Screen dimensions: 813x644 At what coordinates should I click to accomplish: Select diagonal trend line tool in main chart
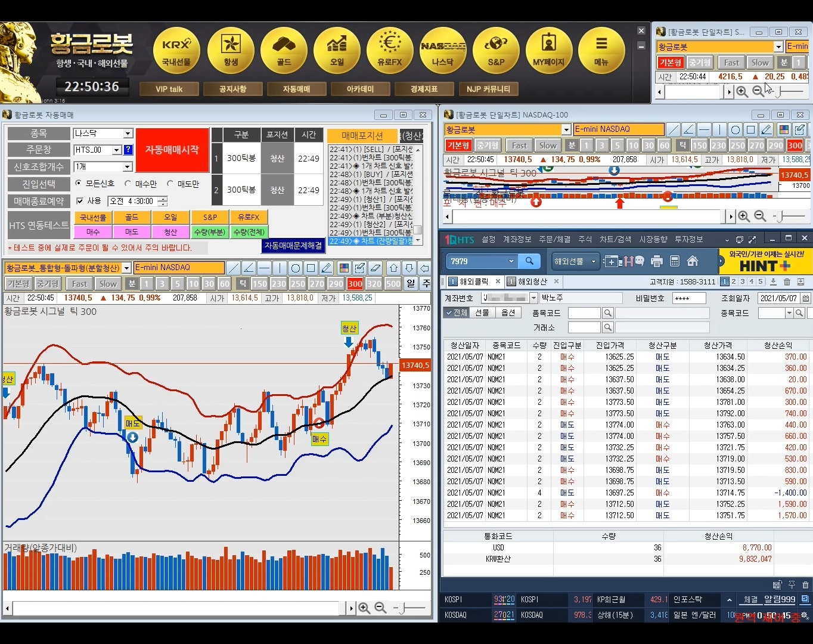click(234, 268)
